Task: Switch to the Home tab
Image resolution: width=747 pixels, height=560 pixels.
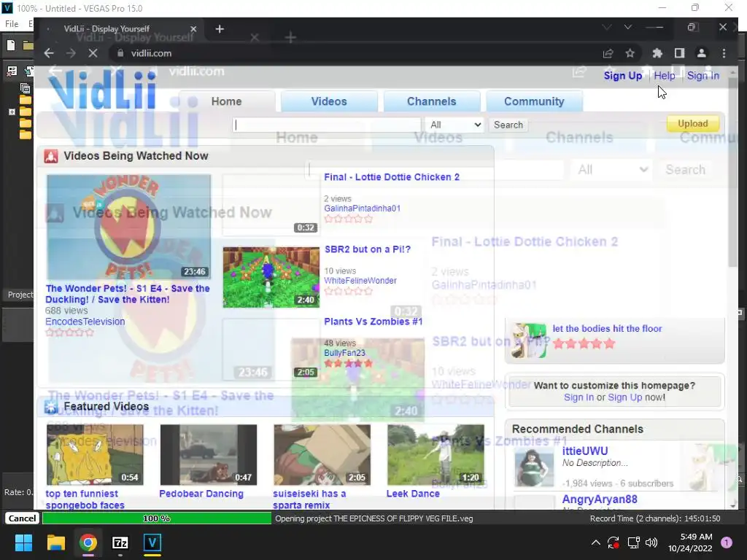Action: pyautogui.click(x=227, y=101)
